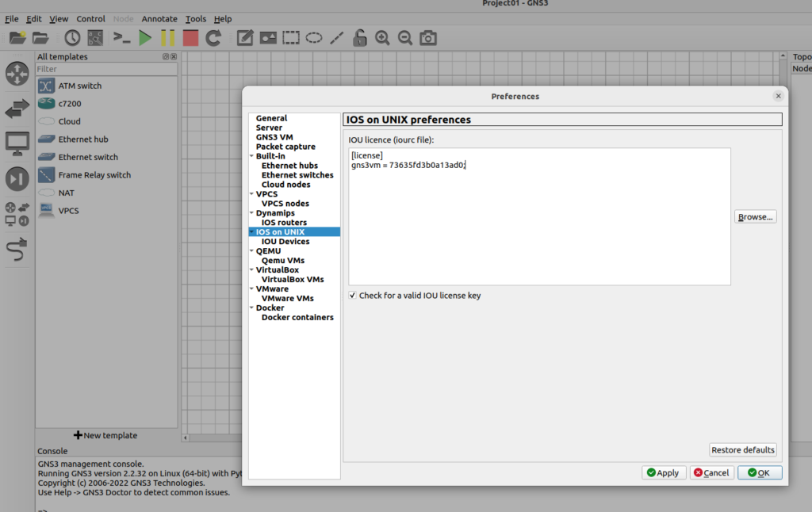The height and width of the screenshot is (512, 812).
Task: Click the Restore defaults button
Action: pyautogui.click(x=742, y=450)
